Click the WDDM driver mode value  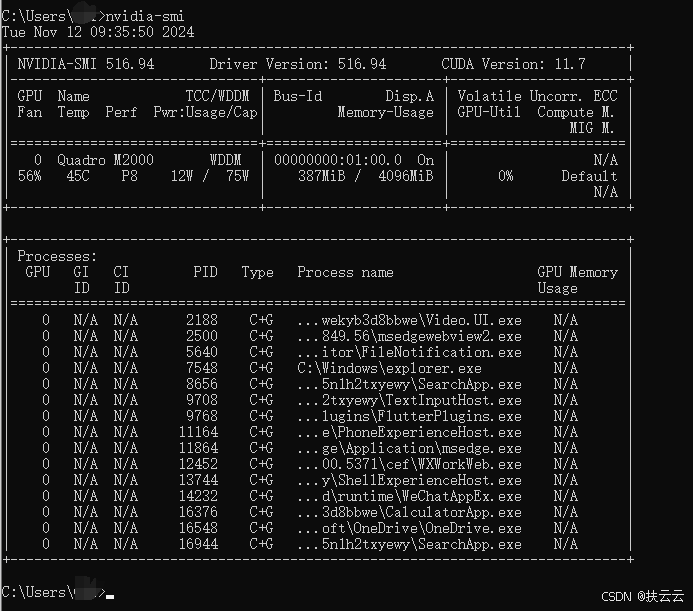225,160
